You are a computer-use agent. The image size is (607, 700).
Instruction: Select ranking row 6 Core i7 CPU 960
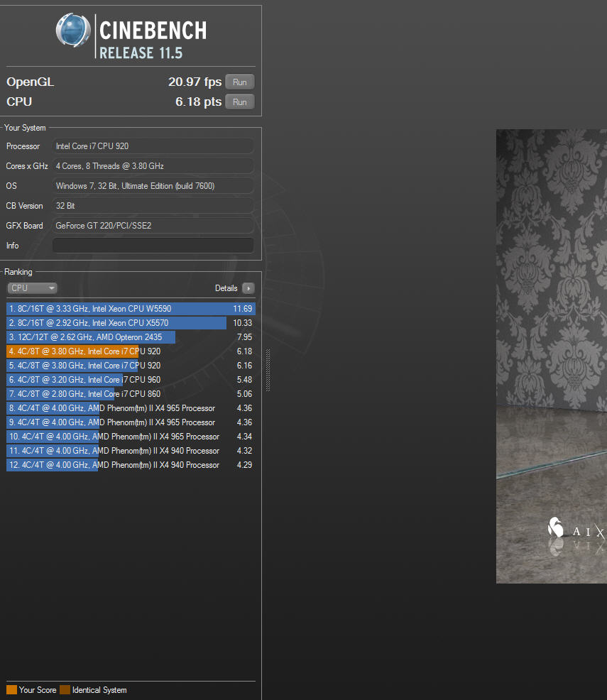pyautogui.click(x=131, y=380)
